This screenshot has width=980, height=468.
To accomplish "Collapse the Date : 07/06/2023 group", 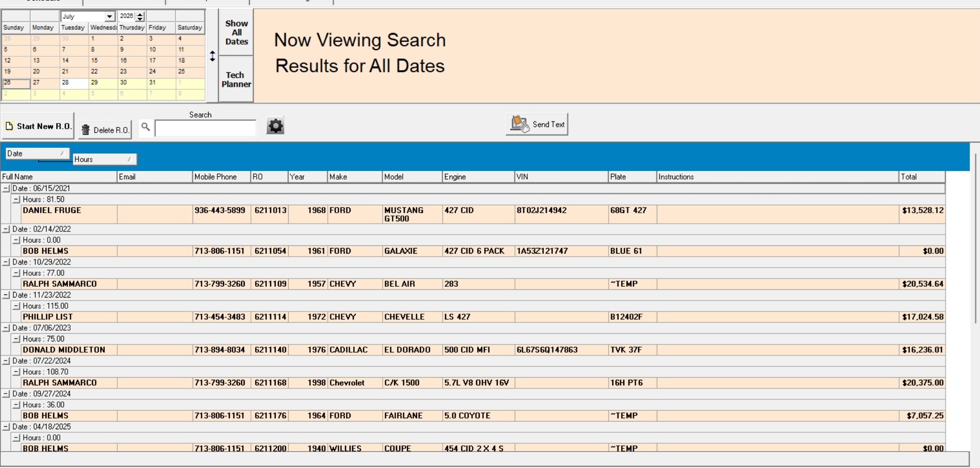I will (x=6, y=328).
